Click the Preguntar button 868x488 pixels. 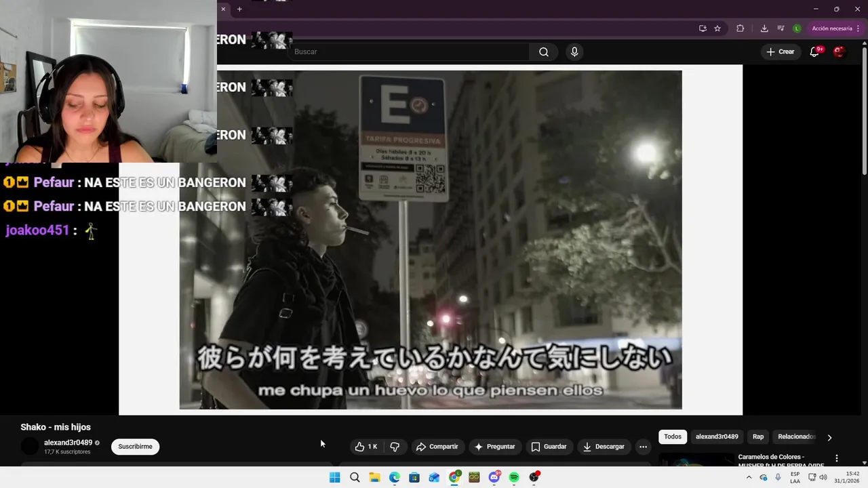point(495,447)
